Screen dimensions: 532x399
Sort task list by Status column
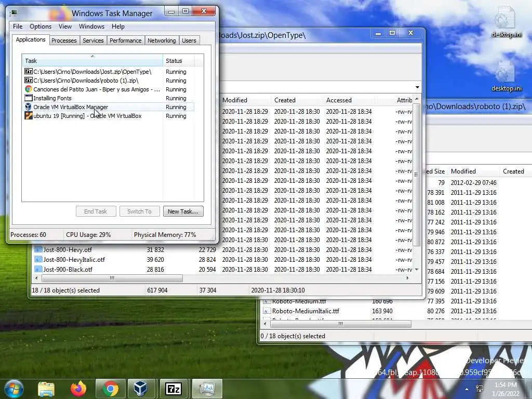pyautogui.click(x=179, y=61)
